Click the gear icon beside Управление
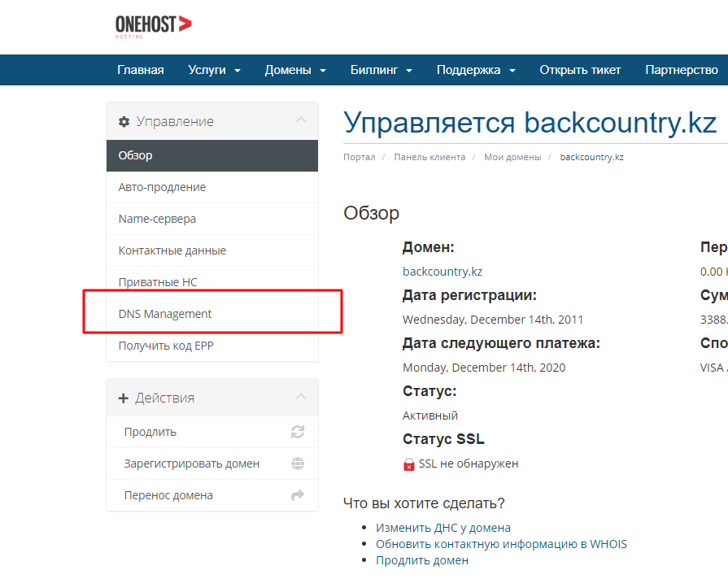This screenshot has height=579, width=728. [124, 122]
